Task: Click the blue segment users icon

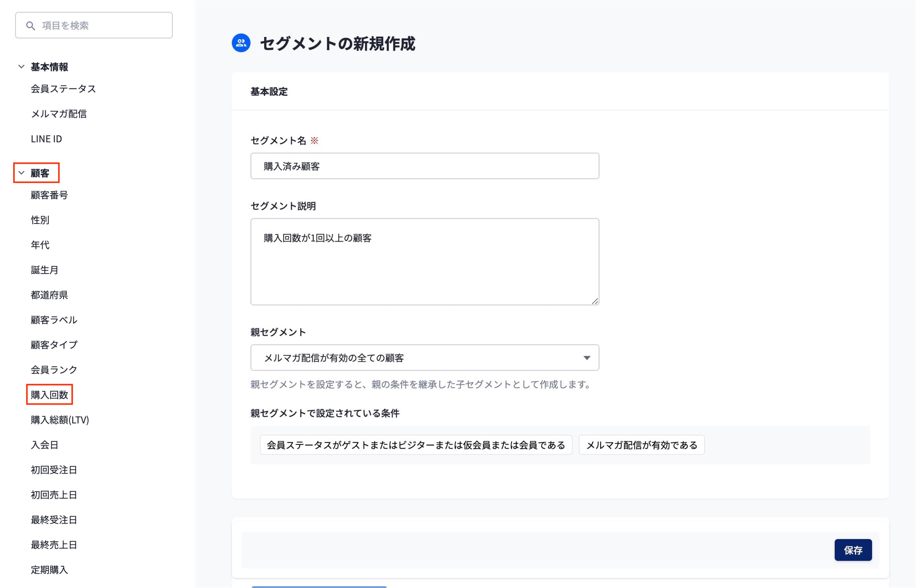Action: 241,43
